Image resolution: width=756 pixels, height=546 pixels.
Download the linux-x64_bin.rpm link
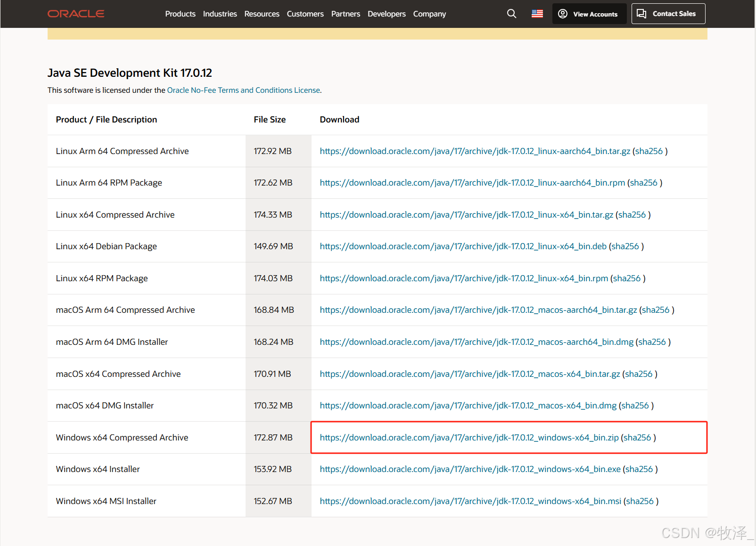(464, 278)
